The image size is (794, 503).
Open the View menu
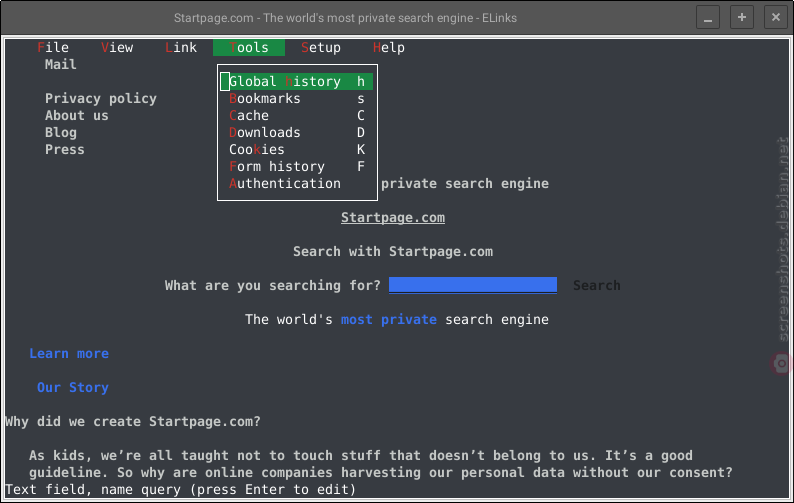117,48
